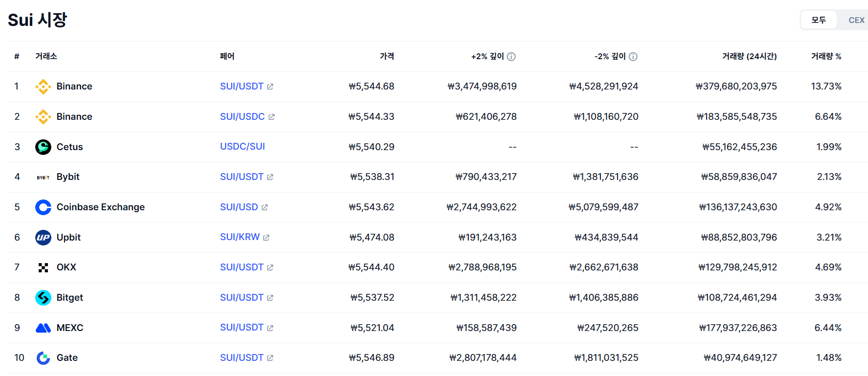Select the 모두 tab

coord(819,20)
